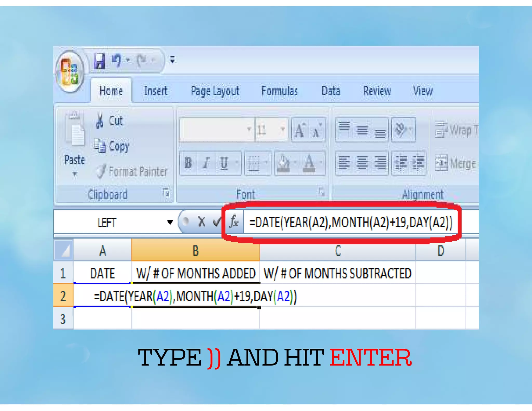532x411 pixels.
Task: Click the Insert Function fx icon
Action: tap(234, 222)
